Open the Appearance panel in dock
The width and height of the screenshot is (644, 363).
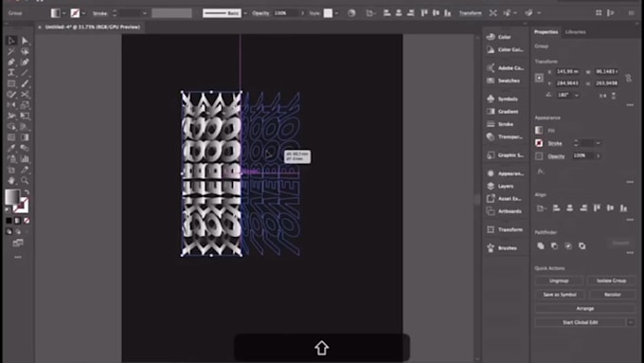pyautogui.click(x=505, y=173)
